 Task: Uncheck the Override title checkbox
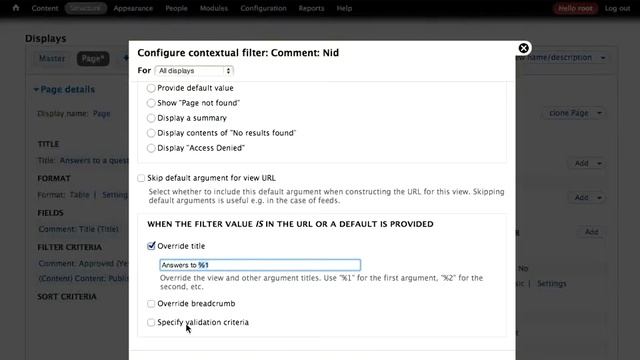151,246
